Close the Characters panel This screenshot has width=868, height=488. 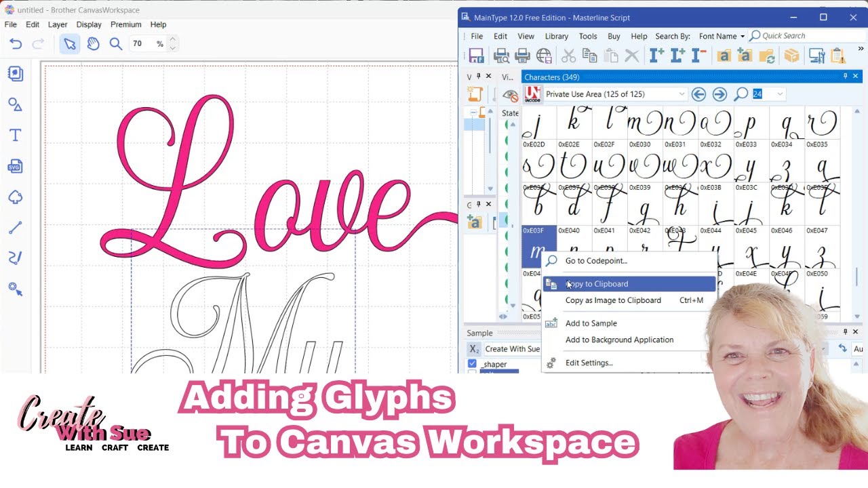point(856,77)
